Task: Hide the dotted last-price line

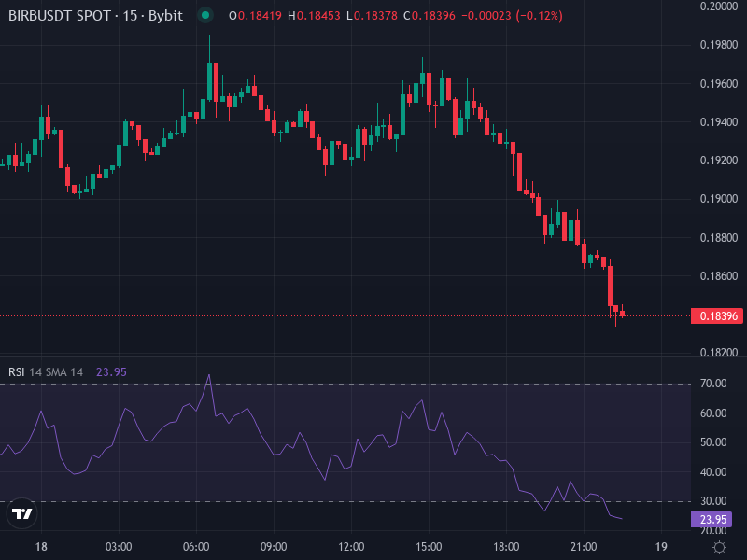Action: (373, 316)
